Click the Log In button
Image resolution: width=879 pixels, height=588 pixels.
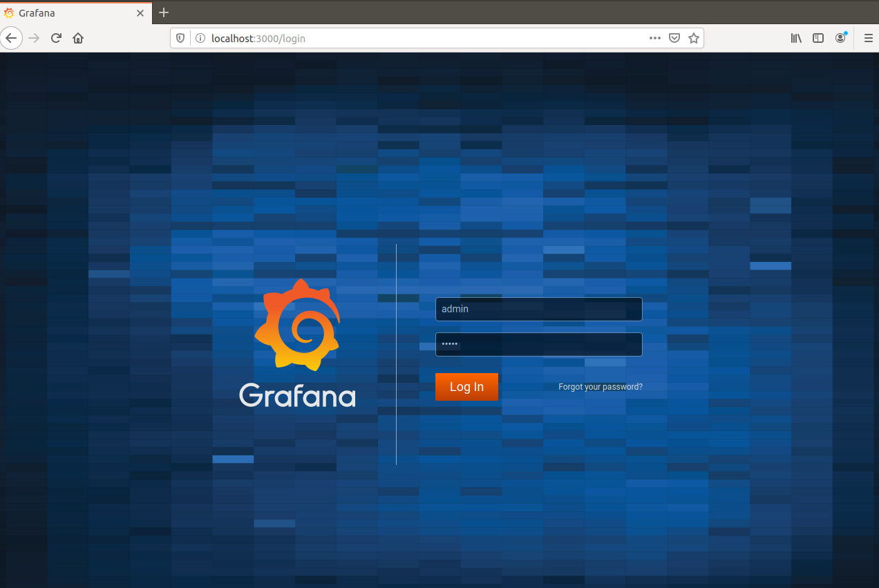[466, 387]
